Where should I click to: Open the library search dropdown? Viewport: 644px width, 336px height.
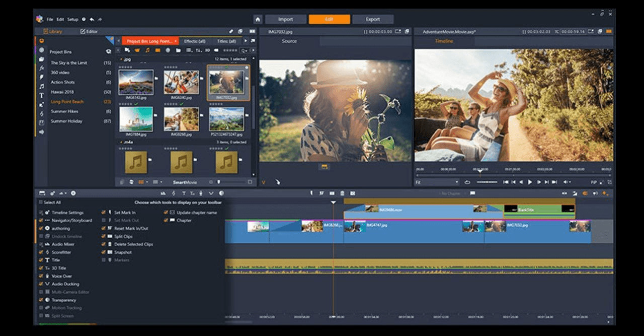(246, 50)
